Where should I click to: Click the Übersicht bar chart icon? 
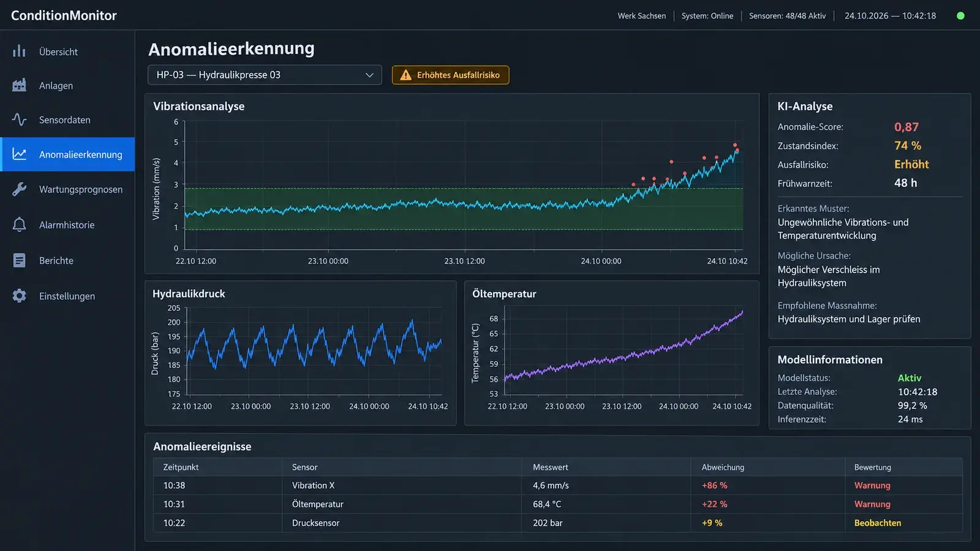coord(19,51)
